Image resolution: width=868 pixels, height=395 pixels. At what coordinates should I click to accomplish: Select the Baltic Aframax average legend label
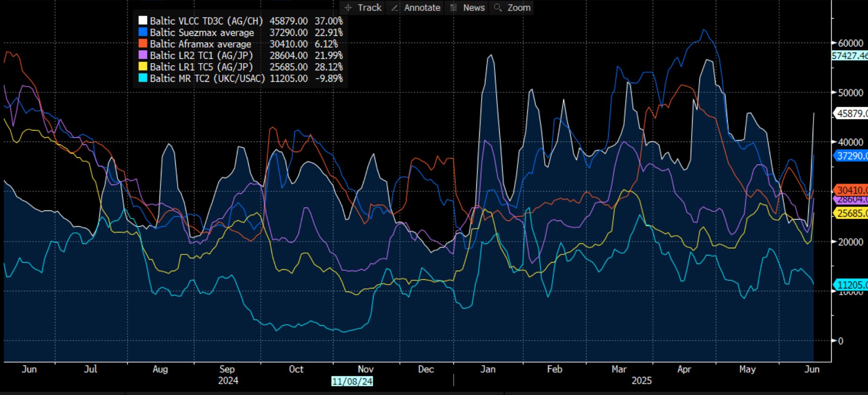pos(201,44)
